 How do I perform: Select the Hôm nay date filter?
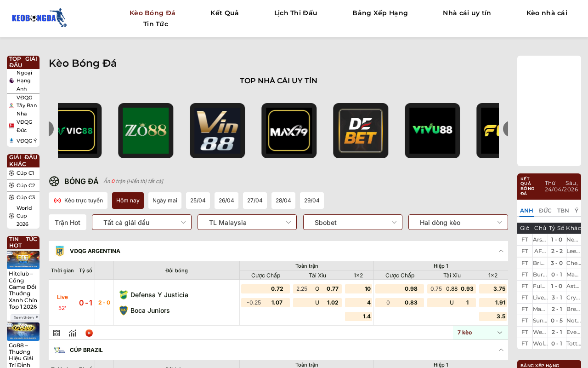coord(128,201)
